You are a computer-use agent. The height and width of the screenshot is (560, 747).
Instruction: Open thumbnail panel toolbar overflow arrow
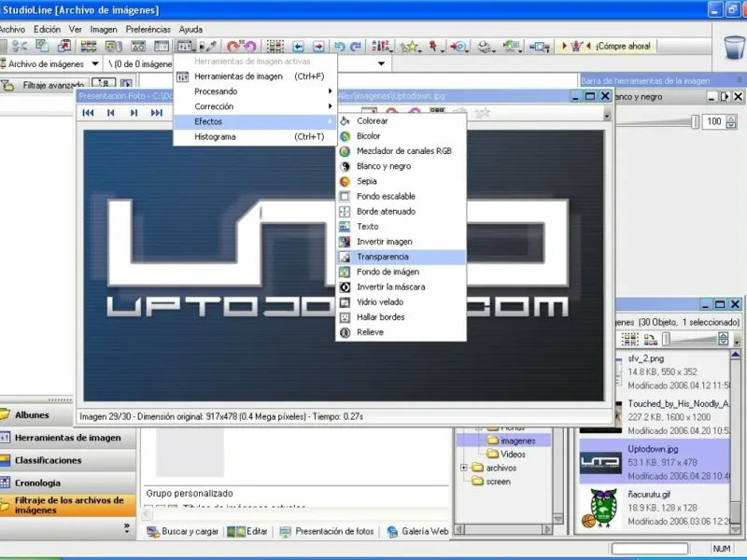point(737,342)
